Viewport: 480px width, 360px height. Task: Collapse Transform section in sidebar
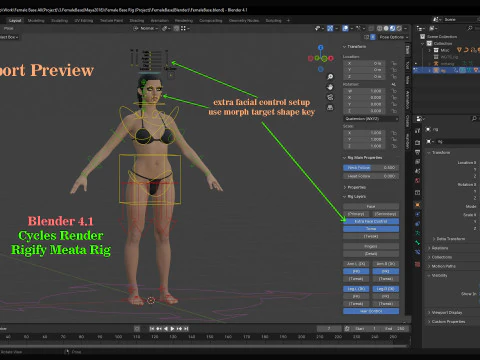[x=354, y=47]
